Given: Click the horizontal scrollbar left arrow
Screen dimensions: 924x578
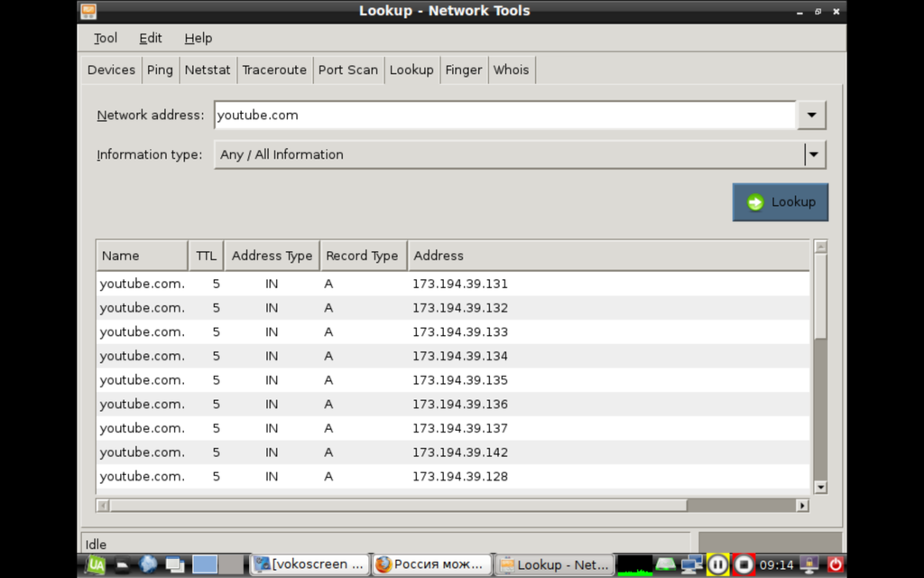Looking at the screenshot, I should pos(103,506).
